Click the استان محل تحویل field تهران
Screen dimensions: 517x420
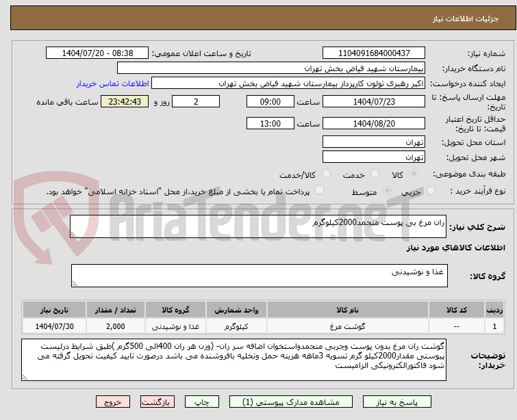374,142
